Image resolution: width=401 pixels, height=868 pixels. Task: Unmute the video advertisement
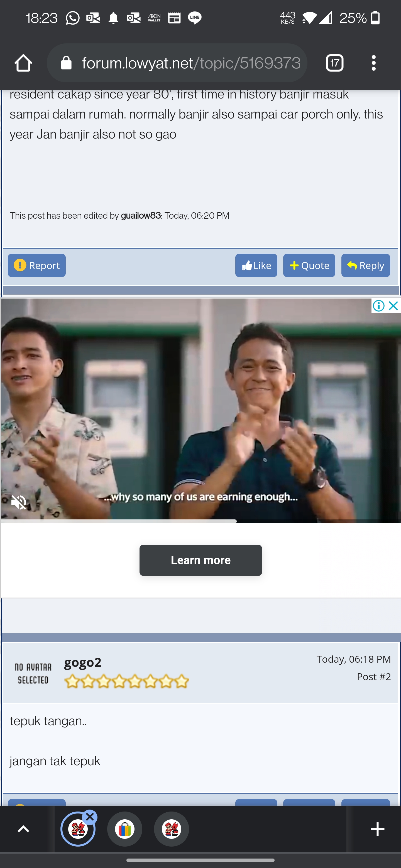(19, 503)
